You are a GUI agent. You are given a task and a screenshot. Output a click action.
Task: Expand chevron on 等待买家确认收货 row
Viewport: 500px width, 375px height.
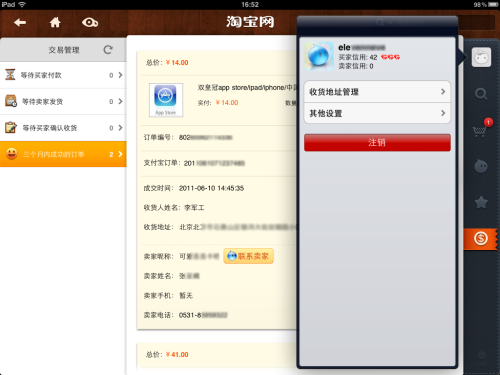(120, 128)
